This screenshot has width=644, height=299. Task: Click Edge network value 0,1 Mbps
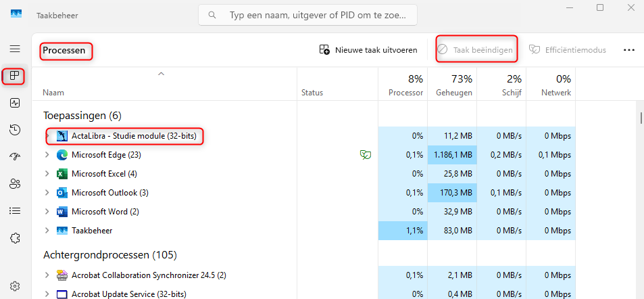551,155
